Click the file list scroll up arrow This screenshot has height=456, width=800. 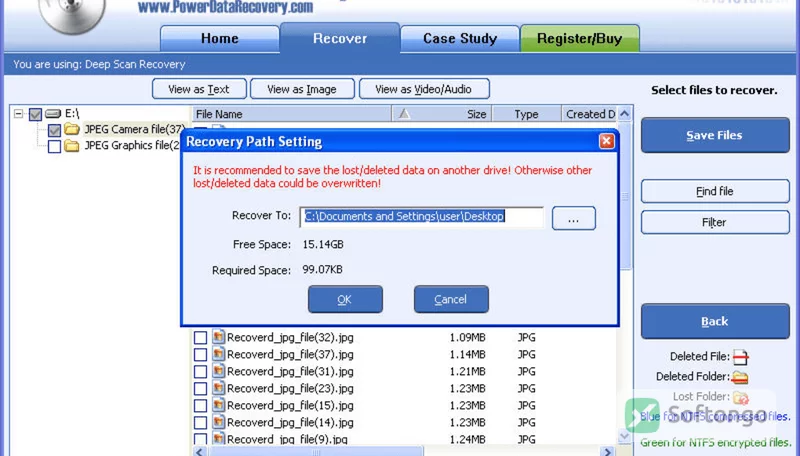tap(625, 113)
